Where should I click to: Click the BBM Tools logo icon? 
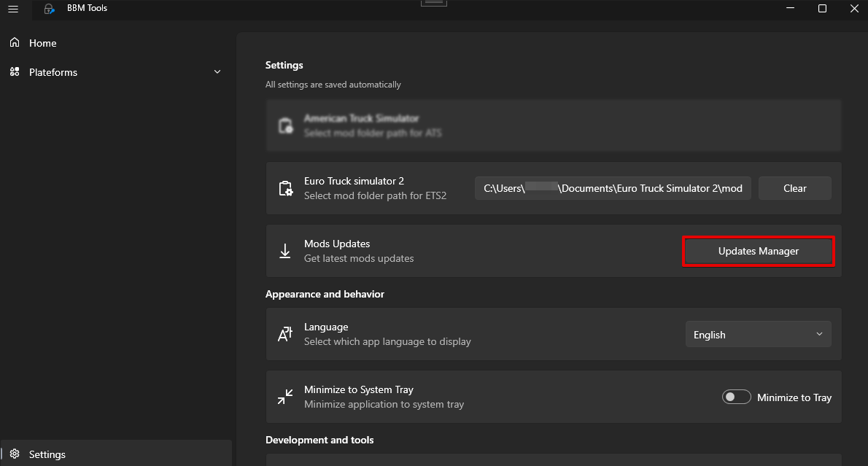pyautogui.click(x=49, y=9)
